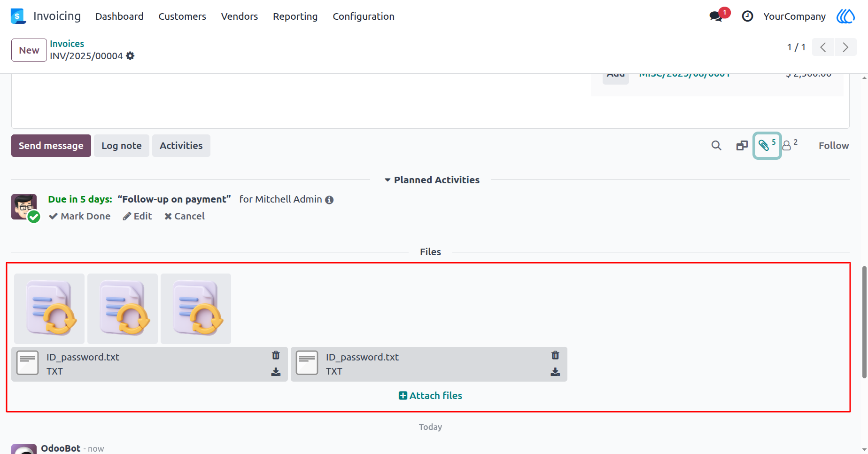Show followers list icon
The image size is (868, 454).
pyautogui.click(x=790, y=145)
